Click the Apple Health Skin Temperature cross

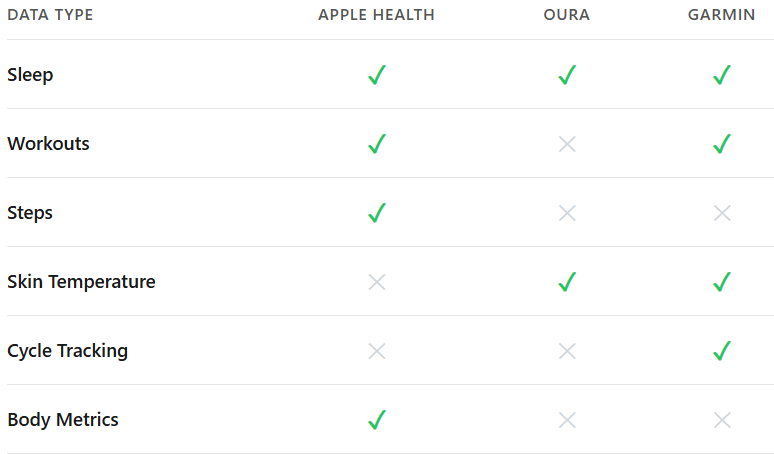coord(377,282)
